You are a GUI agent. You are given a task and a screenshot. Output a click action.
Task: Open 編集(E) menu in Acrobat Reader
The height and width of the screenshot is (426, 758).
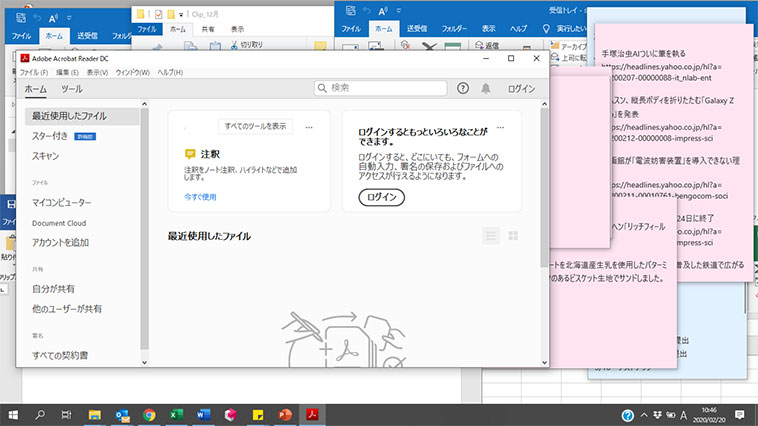coord(67,73)
